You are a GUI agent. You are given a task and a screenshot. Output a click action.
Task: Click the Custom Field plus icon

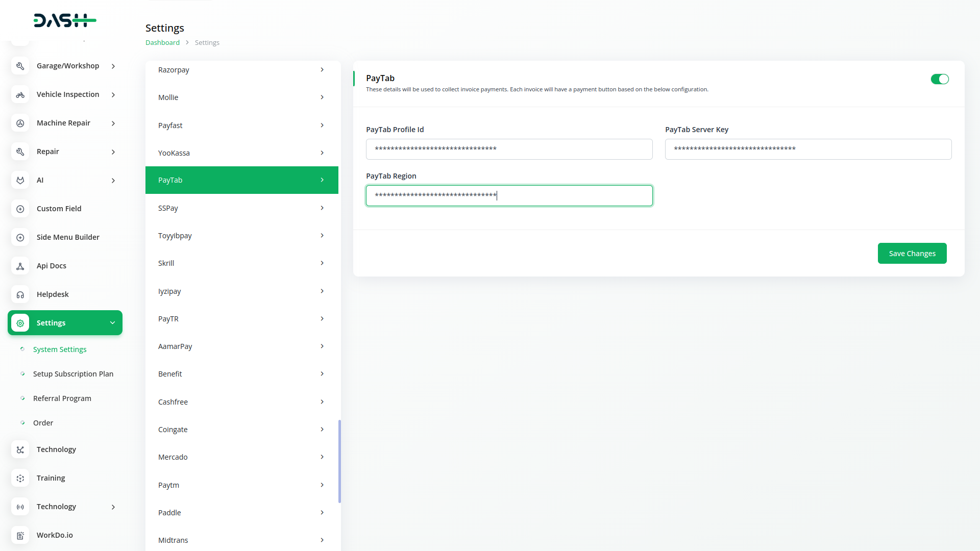point(20,209)
